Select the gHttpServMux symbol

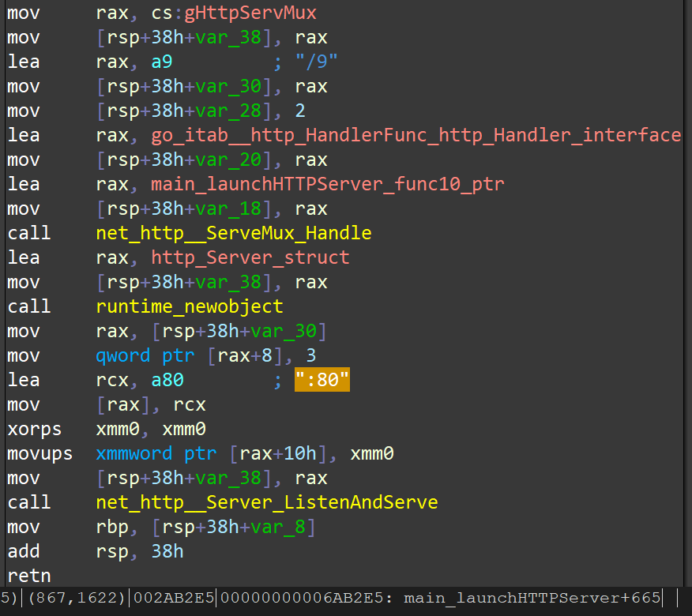click(x=250, y=13)
